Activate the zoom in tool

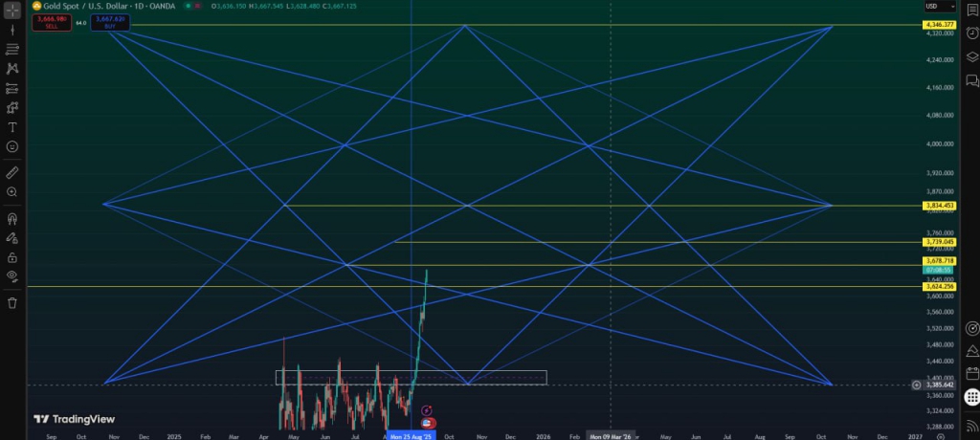(12, 192)
